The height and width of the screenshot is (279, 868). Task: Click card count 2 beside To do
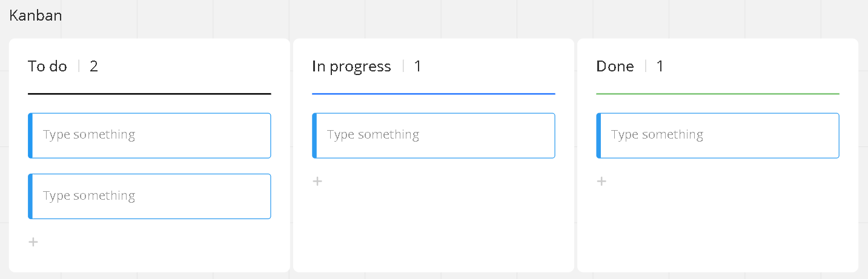[94, 67]
